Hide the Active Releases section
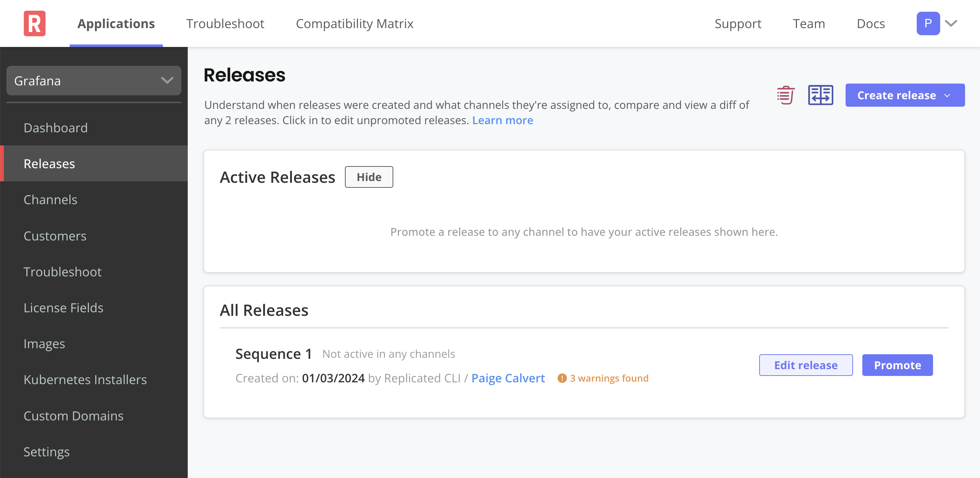The width and height of the screenshot is (980, 478). point(369,177)
